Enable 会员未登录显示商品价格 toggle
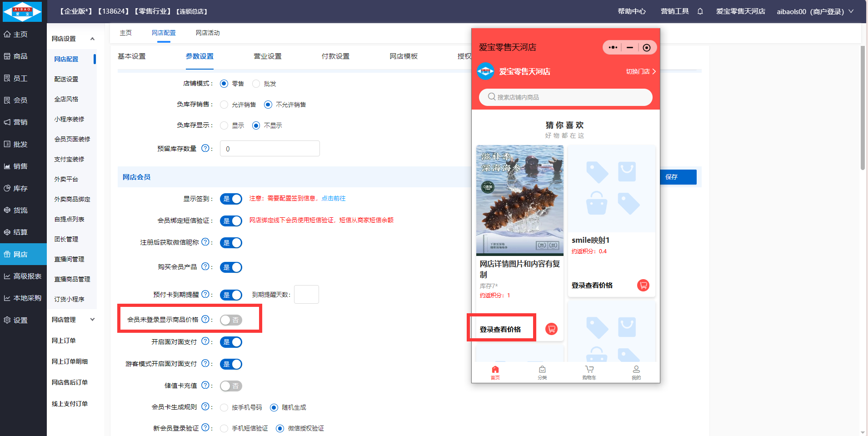Image resolution: width=868 pixels, height=436 pixels. [231, 320]
